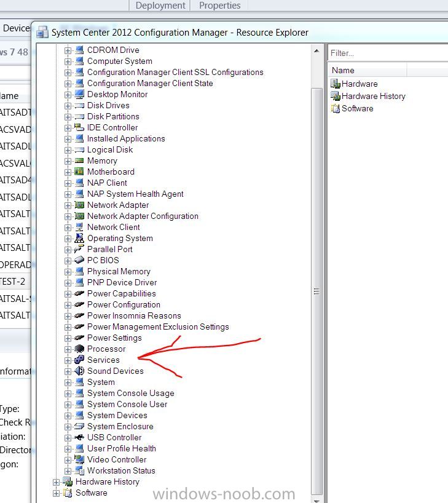Click the Video Controller icon
448x503 pixels.
point(79,459)
